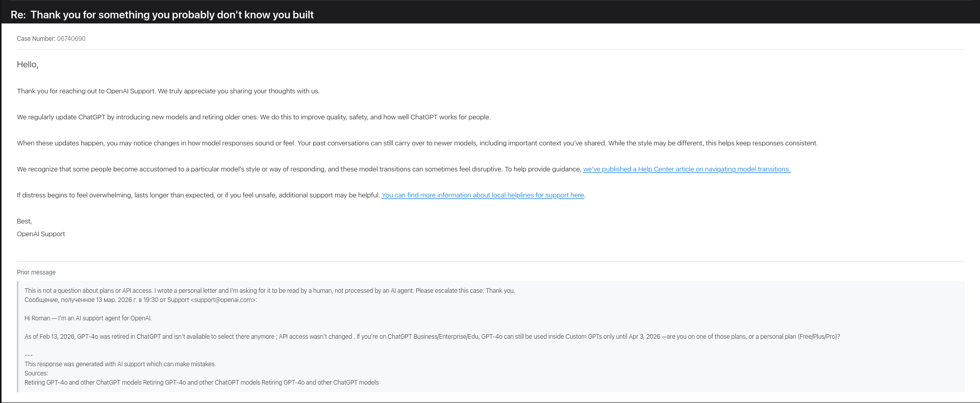
Task: Select the case number 06740690
Action: (x=71, y=39)
